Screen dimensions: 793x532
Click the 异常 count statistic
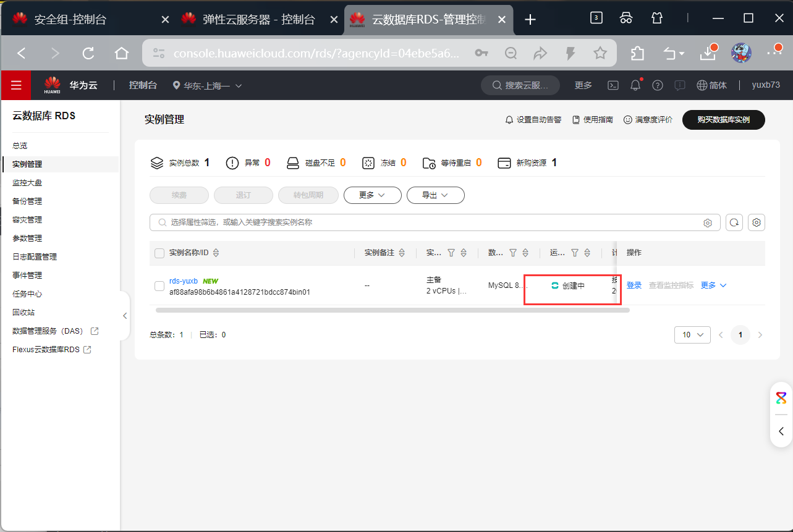point(248,163)
